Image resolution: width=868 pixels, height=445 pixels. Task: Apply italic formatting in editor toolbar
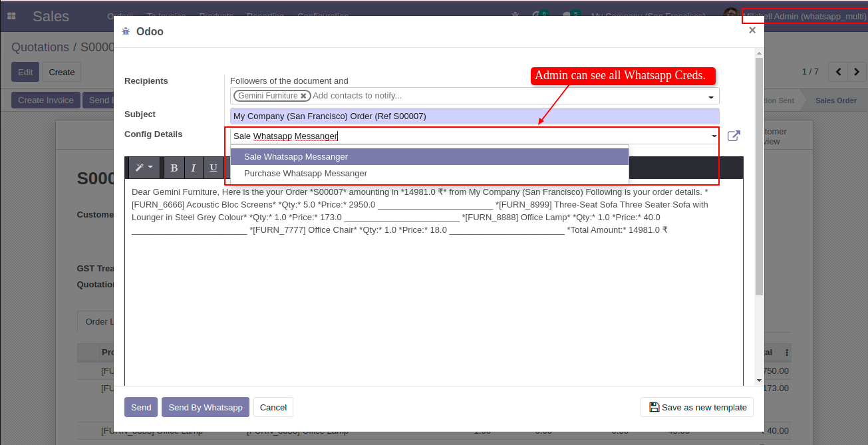coord(194,168)
